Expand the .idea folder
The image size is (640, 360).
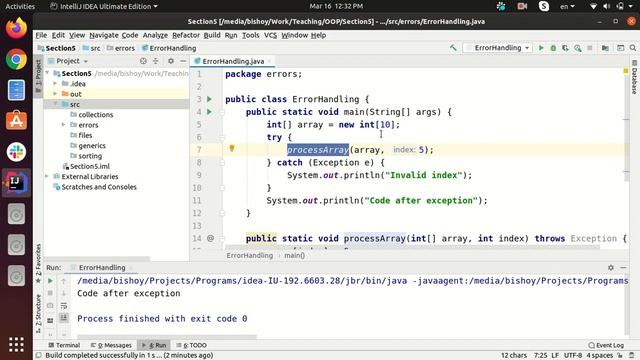[x=55, y=84]
